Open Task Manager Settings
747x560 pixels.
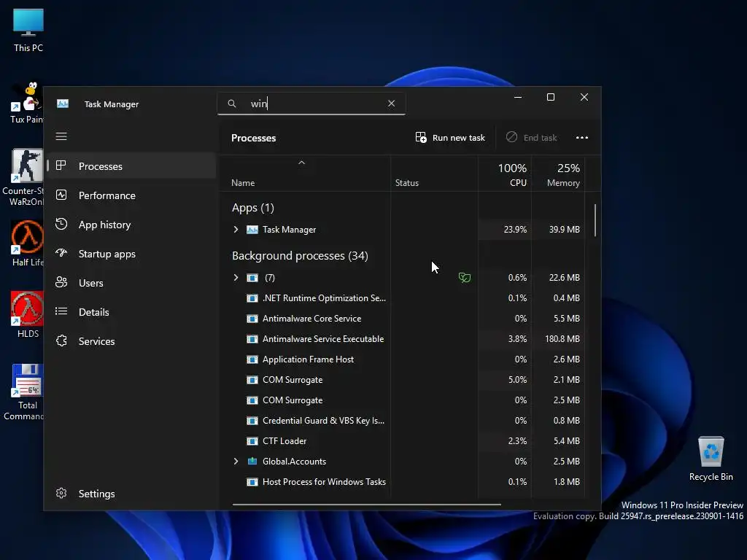click(132, 494)
